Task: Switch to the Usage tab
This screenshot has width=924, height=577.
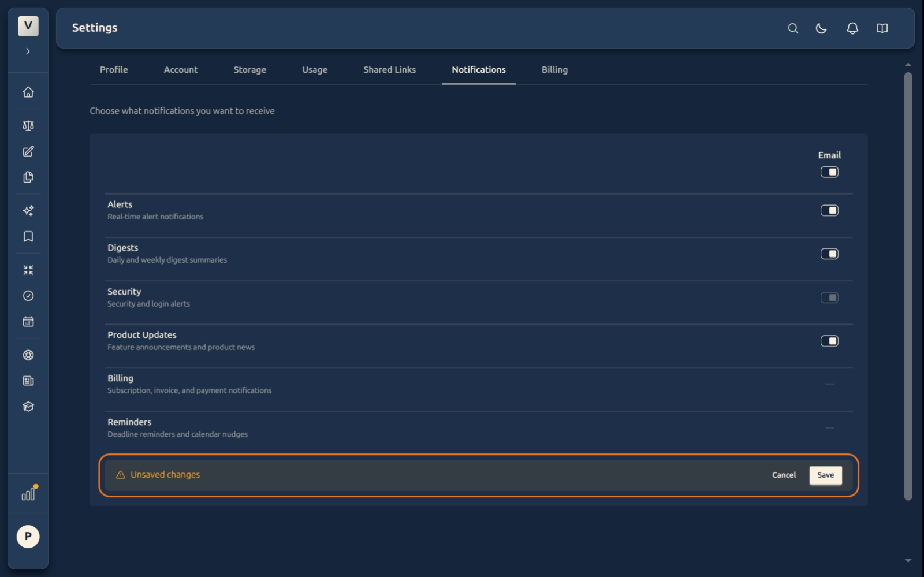Action: coord(315,70)
